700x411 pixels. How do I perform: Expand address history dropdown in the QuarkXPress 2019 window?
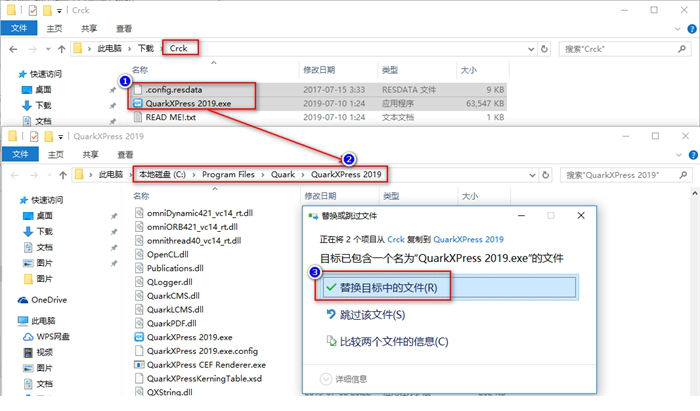click(532, 175)
